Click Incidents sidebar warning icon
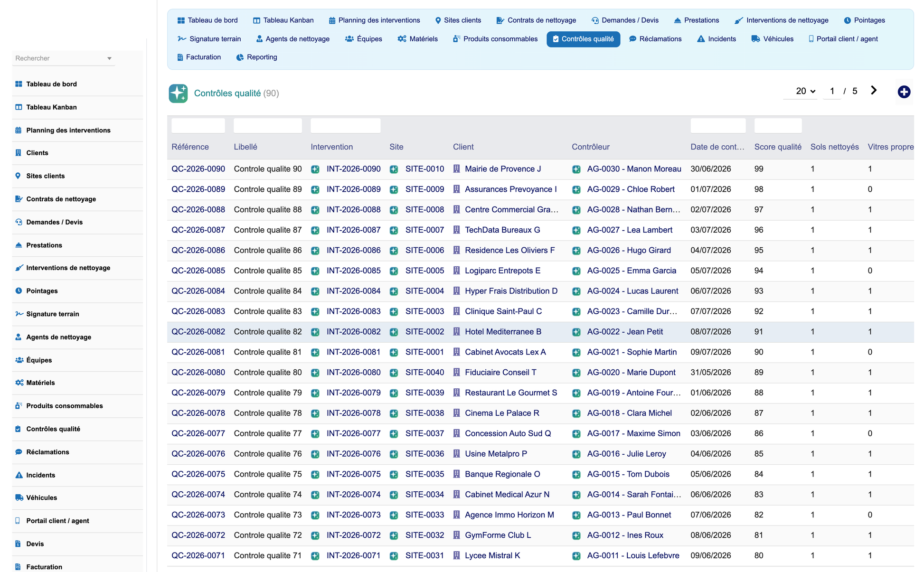 coord(19,475)
